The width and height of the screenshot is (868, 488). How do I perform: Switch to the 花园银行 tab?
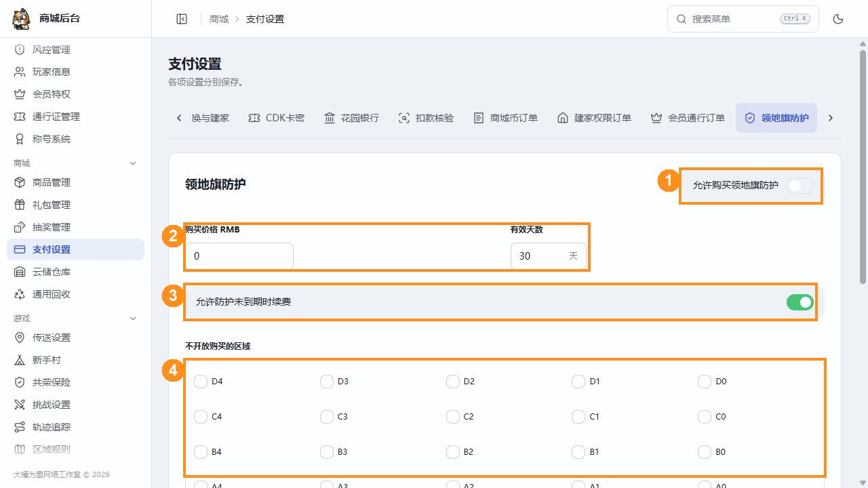pos(351,118)
